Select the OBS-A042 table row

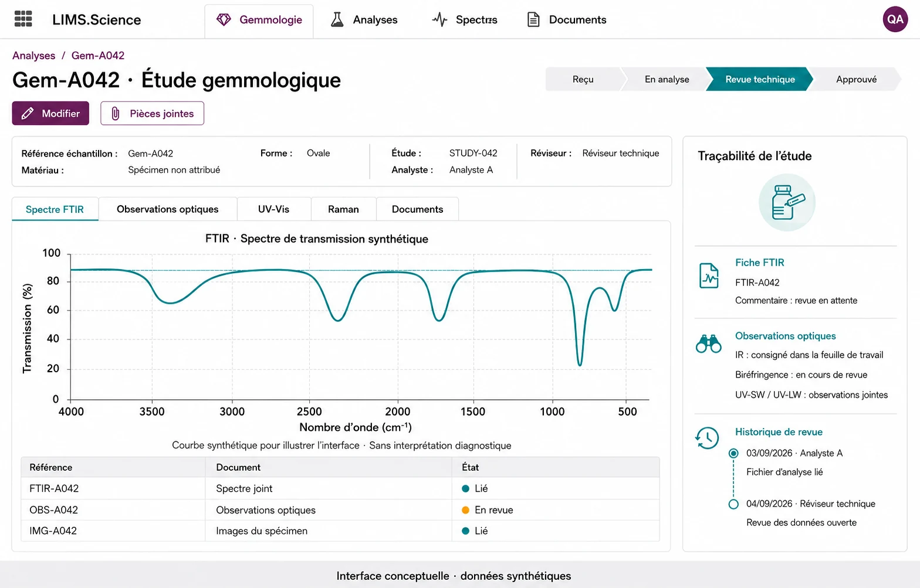[340, 510]
